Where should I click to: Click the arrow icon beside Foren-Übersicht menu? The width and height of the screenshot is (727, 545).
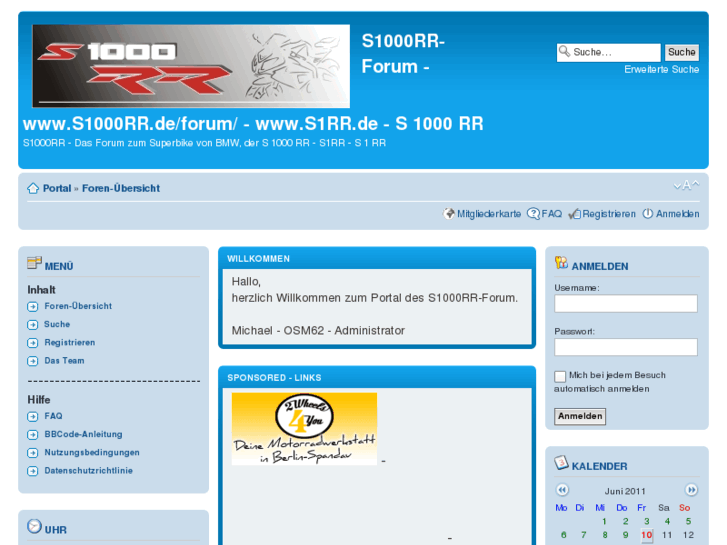click(32, 307)
